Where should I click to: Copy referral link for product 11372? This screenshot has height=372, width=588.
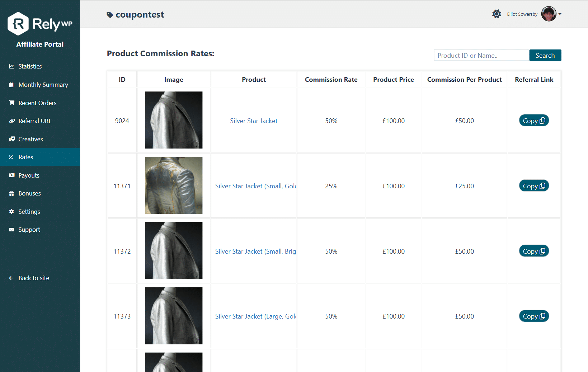[x=534, y=251]
